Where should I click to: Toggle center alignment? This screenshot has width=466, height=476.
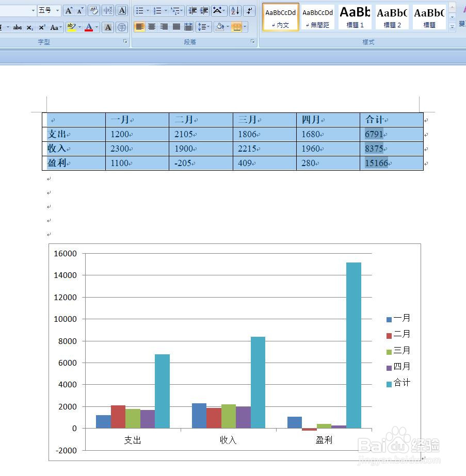152,27
